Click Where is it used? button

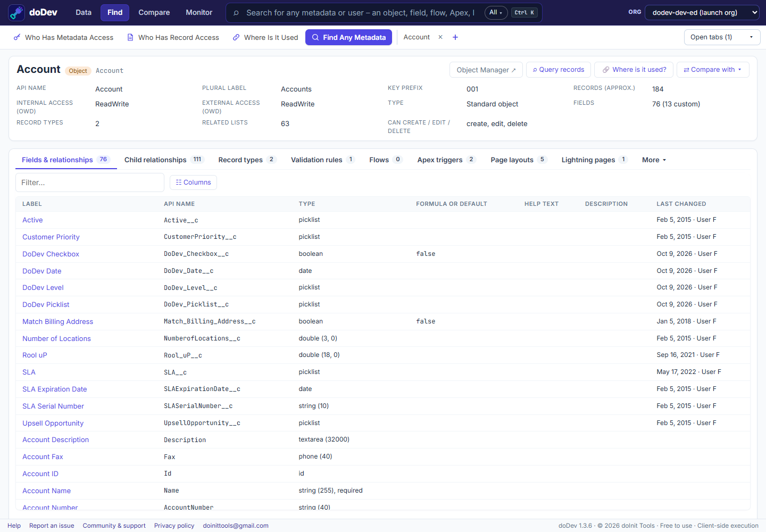634,70
